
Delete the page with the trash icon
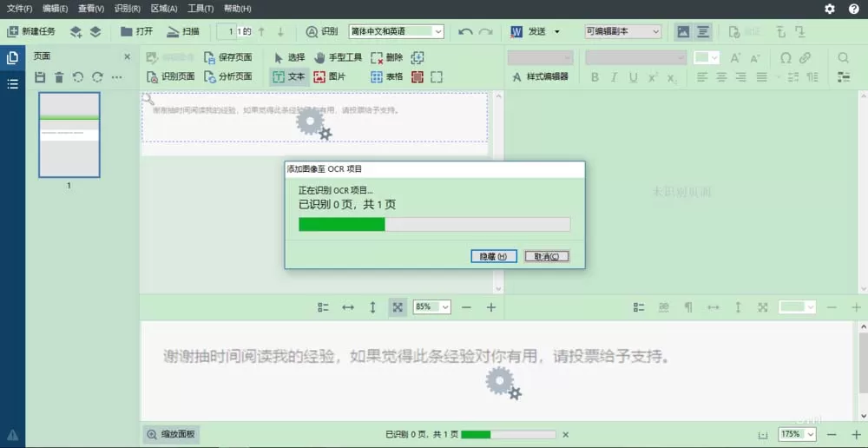click(x=59, y=77)
